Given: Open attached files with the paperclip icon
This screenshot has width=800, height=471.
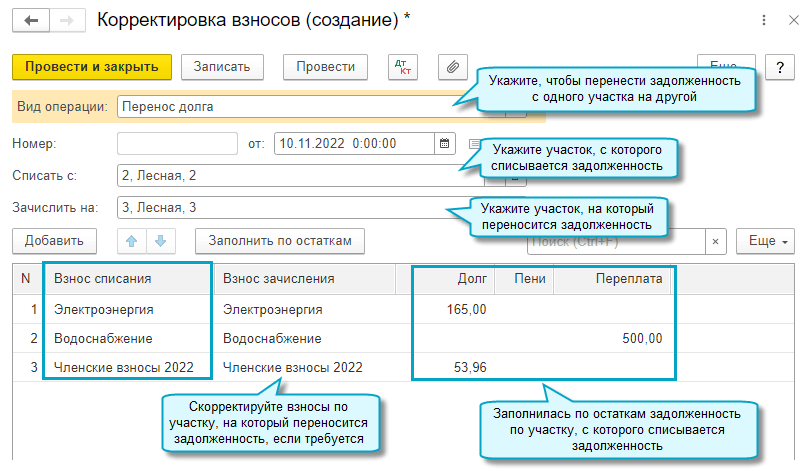Looking at the screenshot, I should point(453,67).
